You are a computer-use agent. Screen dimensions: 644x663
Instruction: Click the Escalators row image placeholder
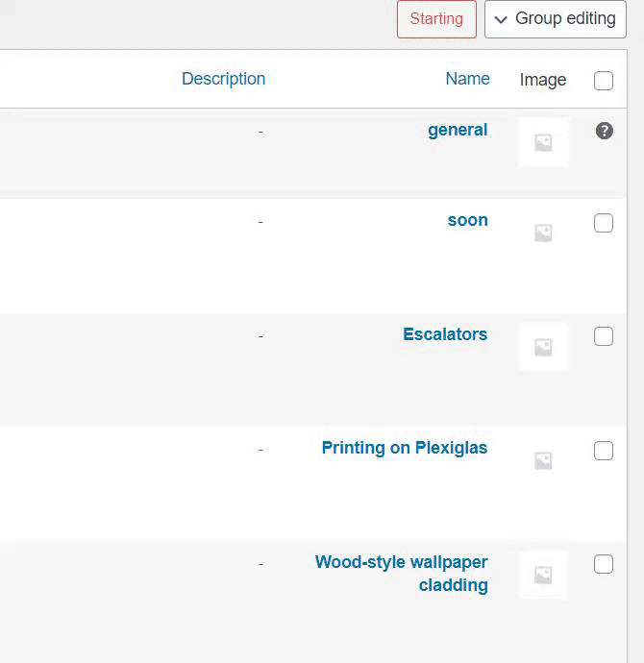click(543, 347)
